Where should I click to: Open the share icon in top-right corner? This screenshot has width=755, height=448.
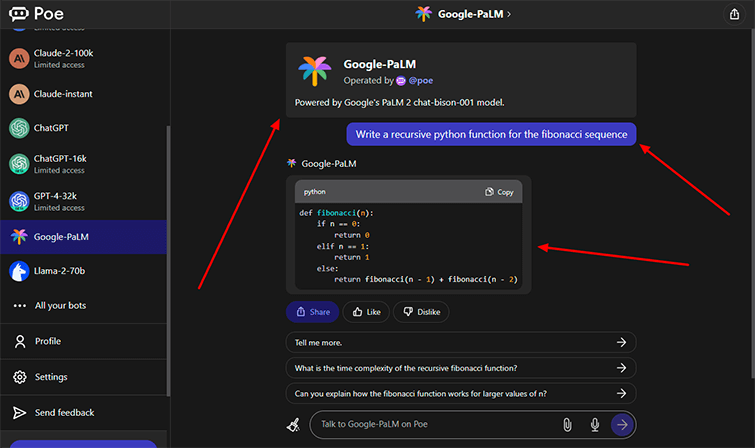(x=734, y=14)
